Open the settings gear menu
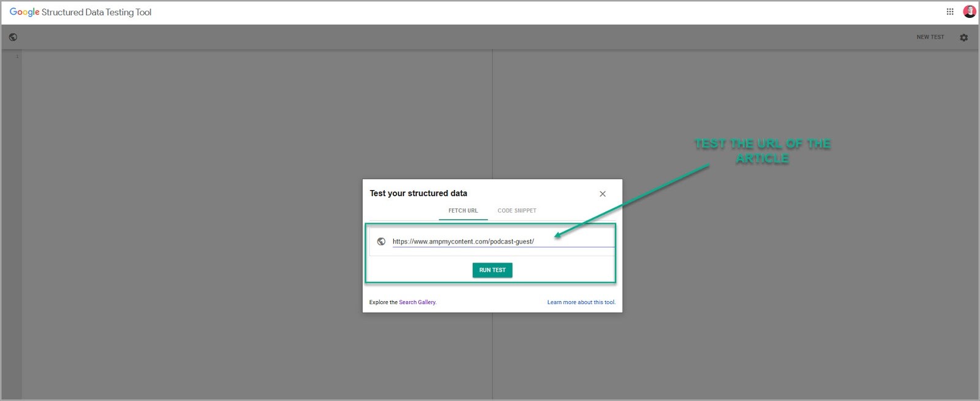 (x=963, y=37)
